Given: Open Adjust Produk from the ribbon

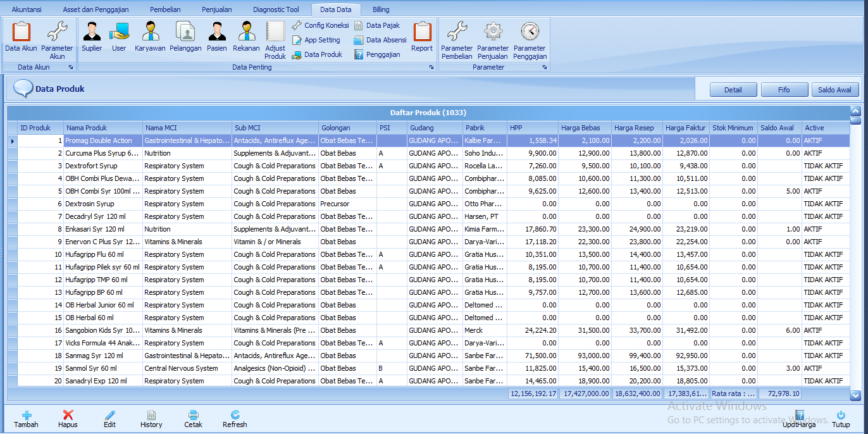Looking at the screenshot, I should (x=275, y=33).
